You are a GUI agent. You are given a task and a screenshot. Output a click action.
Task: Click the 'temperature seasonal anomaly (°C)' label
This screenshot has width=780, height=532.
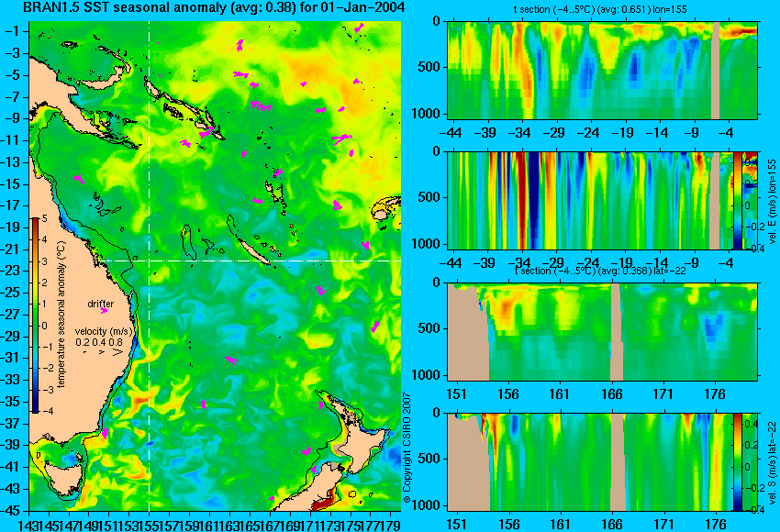pyautogui.click(x=61, y=316)
